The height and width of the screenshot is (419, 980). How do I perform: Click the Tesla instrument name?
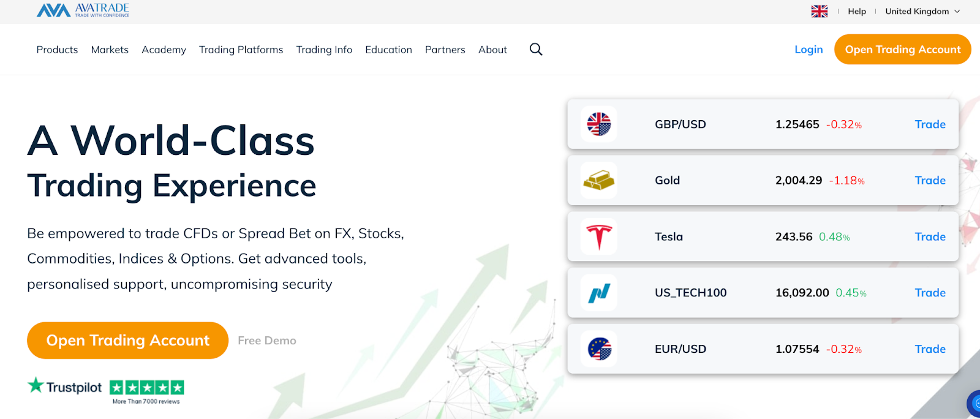[668, 237]
